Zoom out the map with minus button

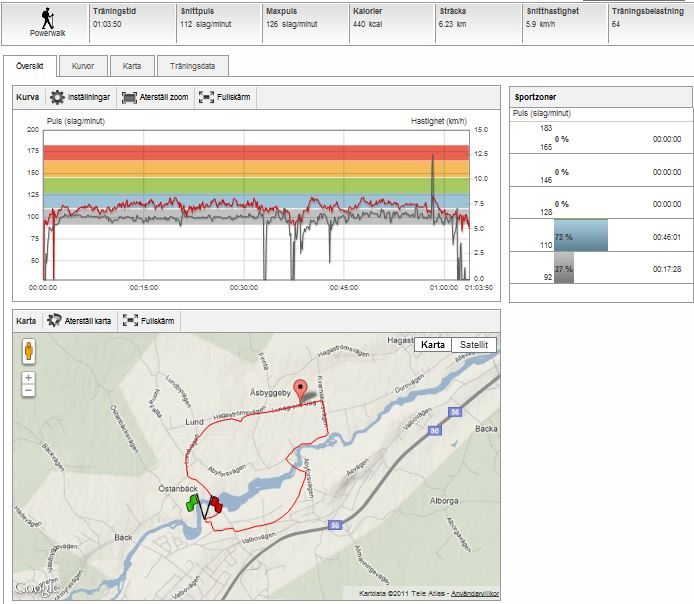tap(28, 391)
